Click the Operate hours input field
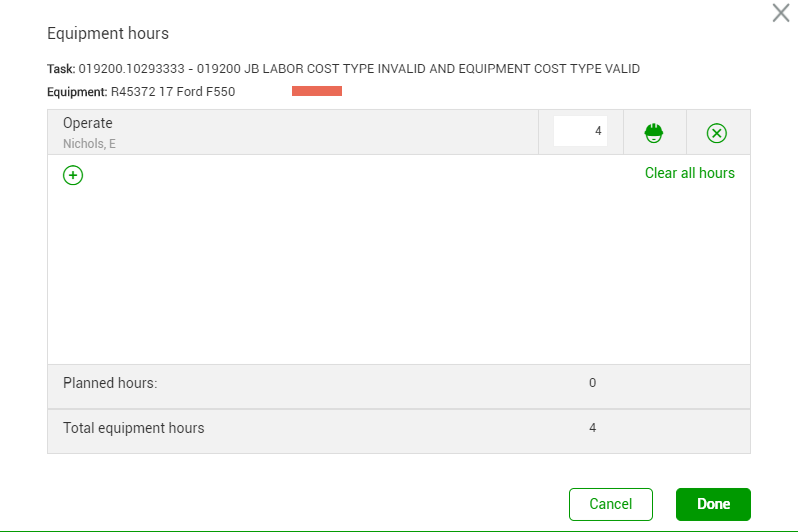 point(581,131)
